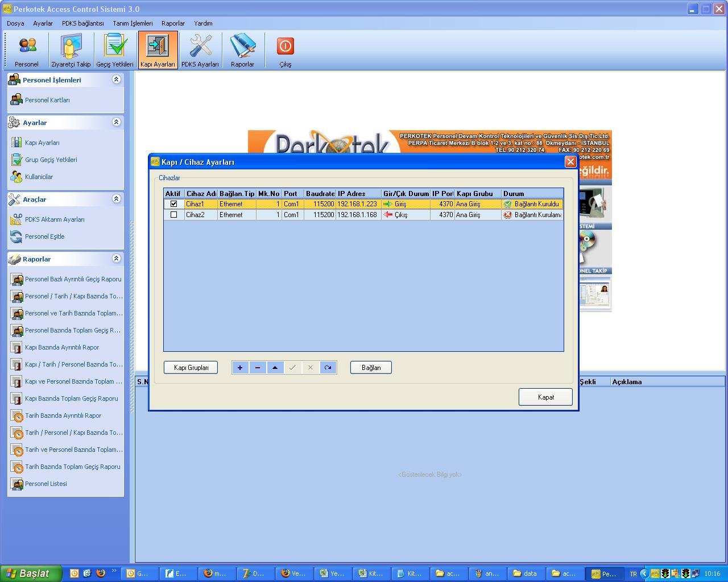Select the Ziyaretçi Takip toolbar icon

pos(70,48)
